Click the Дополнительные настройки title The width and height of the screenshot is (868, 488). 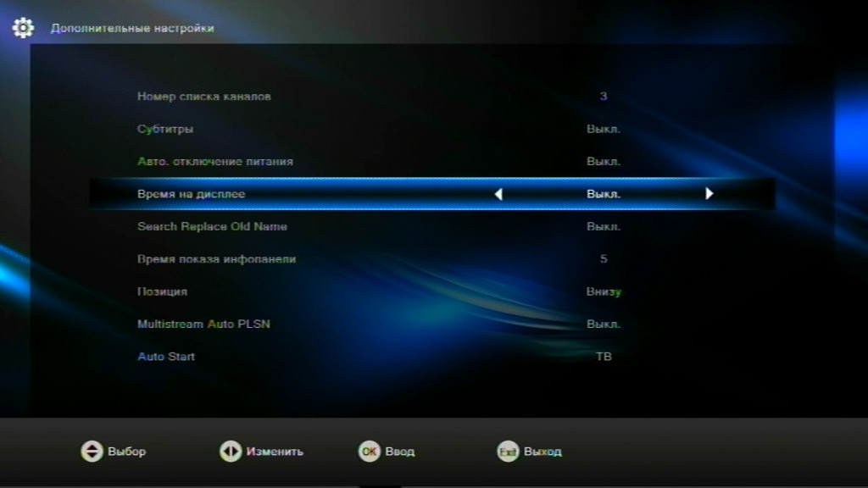pyautogui.click(x=132, y=28)
